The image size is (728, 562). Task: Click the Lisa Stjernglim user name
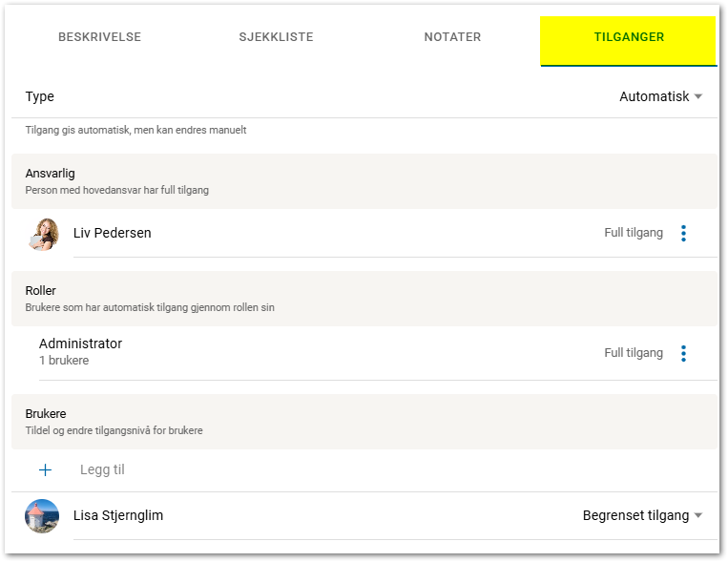tap(118, 515)
